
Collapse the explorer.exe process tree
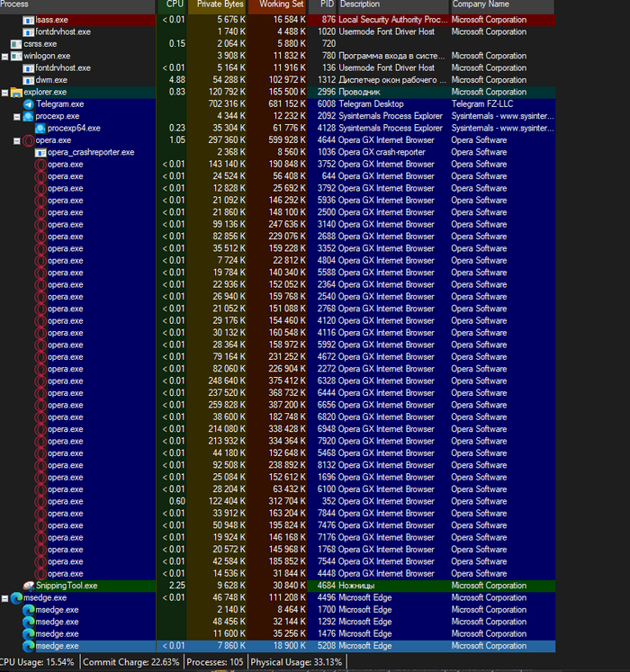pyautogui.click(x=5, y=92)
